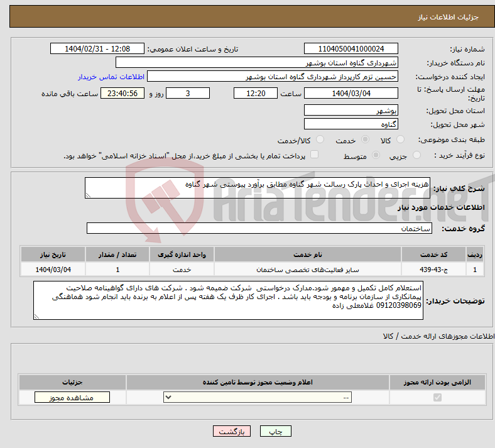Click the بازگشت back button
The image size is (495, 448).
tap(232, 431)
